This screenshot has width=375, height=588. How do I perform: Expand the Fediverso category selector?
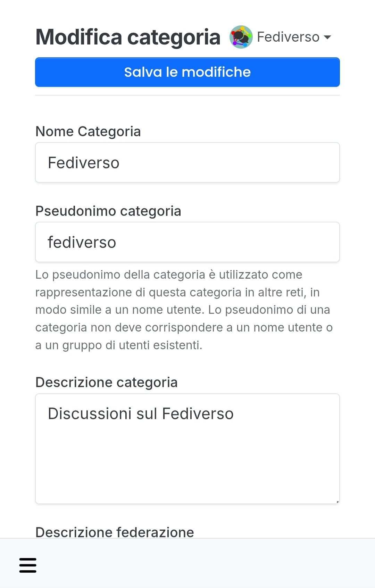[x=281, y=37]
